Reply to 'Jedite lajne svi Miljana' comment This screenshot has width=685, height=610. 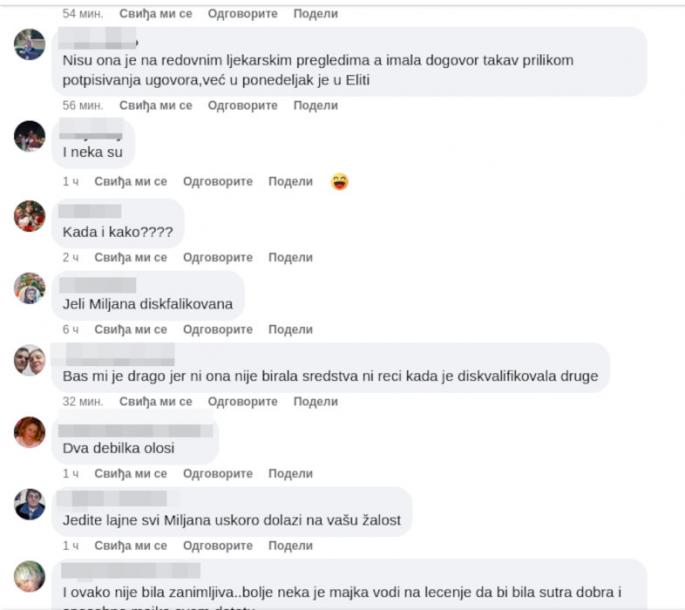(x=218, y=546)
